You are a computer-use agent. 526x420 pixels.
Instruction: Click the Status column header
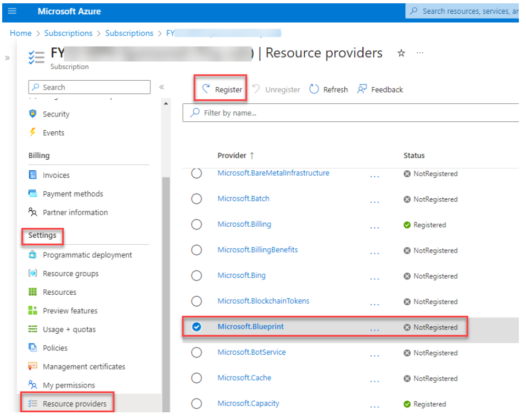pyautogui.click(x=414, y=155)
